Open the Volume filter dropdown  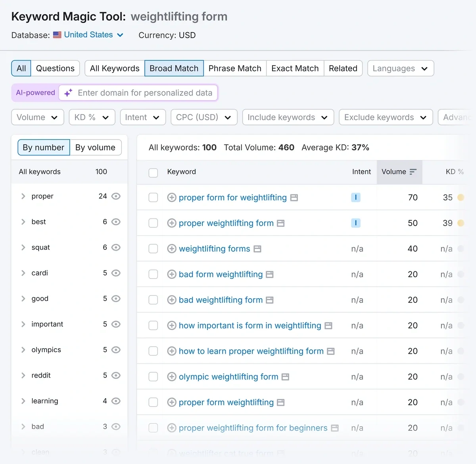[x=37, y=117]
